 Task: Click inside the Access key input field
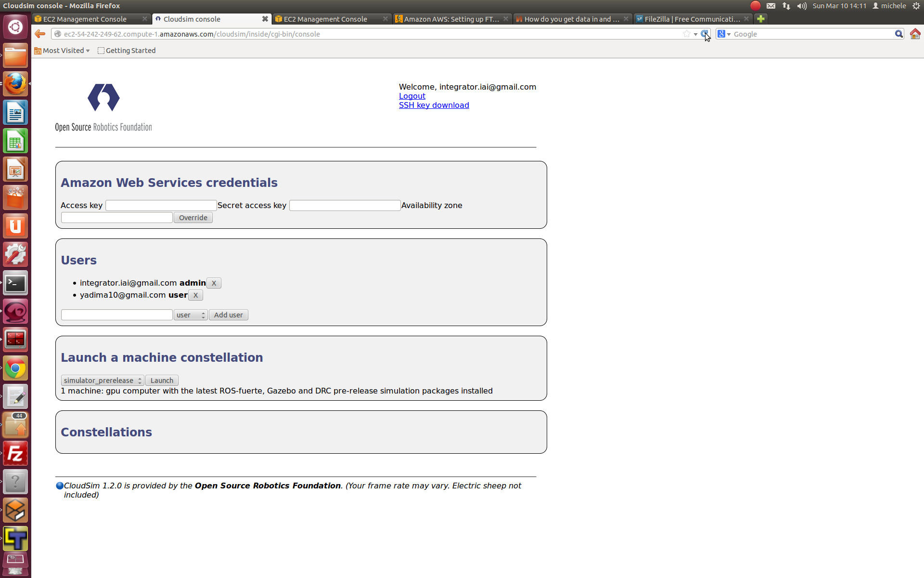[x=161, y=205]
